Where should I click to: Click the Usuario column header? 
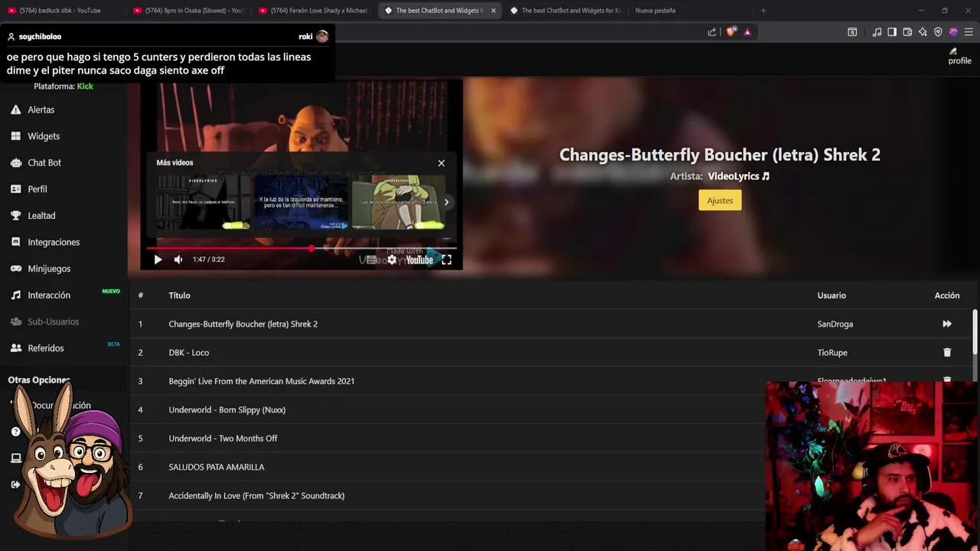point(831,295)
